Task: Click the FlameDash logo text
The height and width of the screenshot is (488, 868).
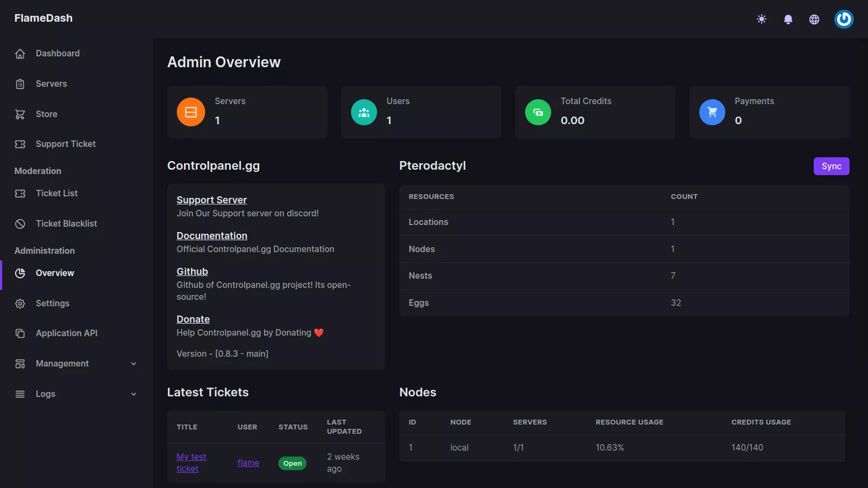Action: pos(43,18)
